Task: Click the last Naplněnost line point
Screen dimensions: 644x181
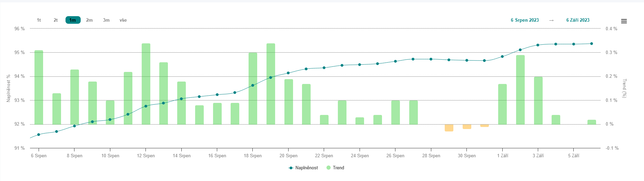Action: 592,44
